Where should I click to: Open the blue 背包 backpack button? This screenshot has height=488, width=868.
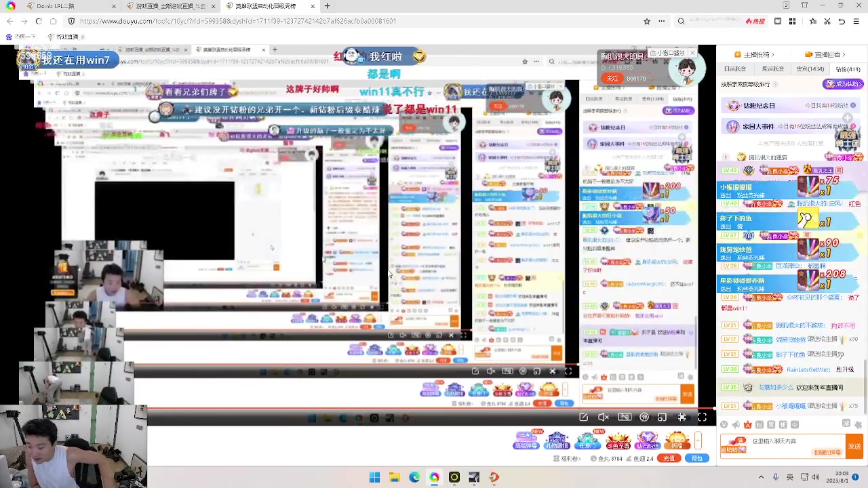697,459
